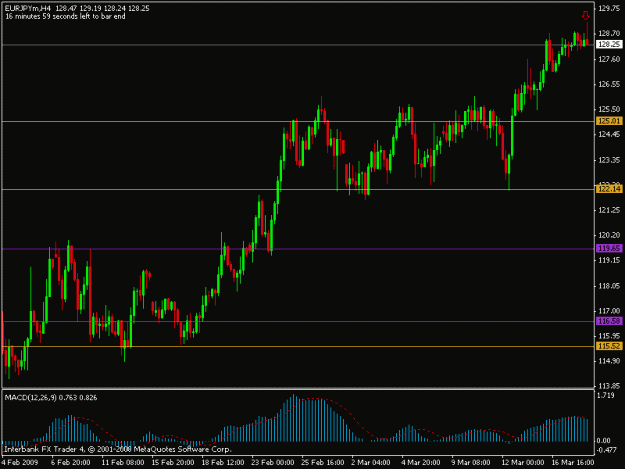Select the 115.52 orange price label
The image size is (625, 469).
tap(609, 346)
